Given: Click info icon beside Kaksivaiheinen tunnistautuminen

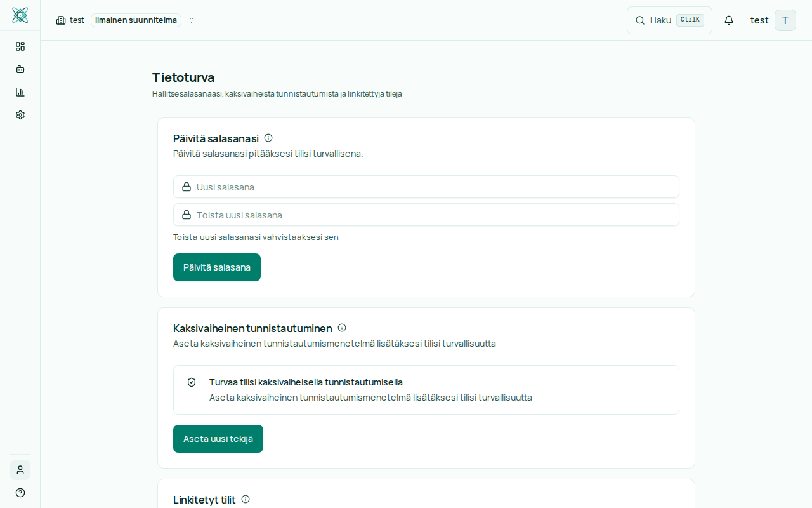Looking at the screenshot, I should click(x=342, y=328).
